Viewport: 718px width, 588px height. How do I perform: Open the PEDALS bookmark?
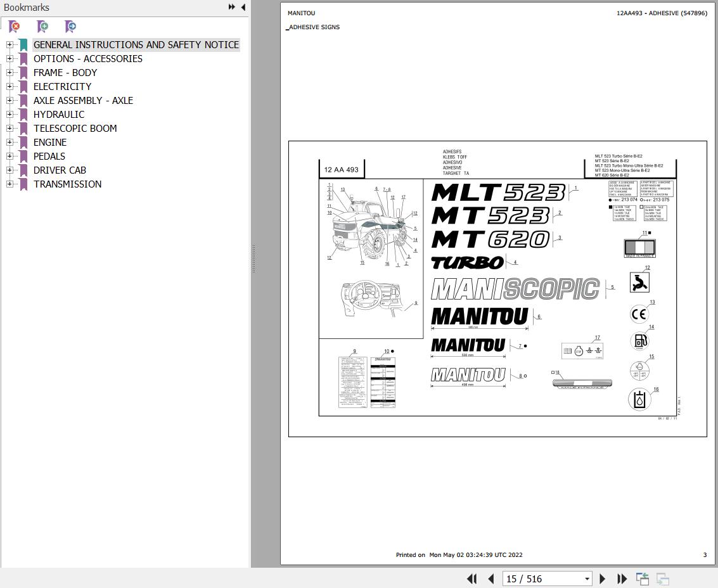49,156
